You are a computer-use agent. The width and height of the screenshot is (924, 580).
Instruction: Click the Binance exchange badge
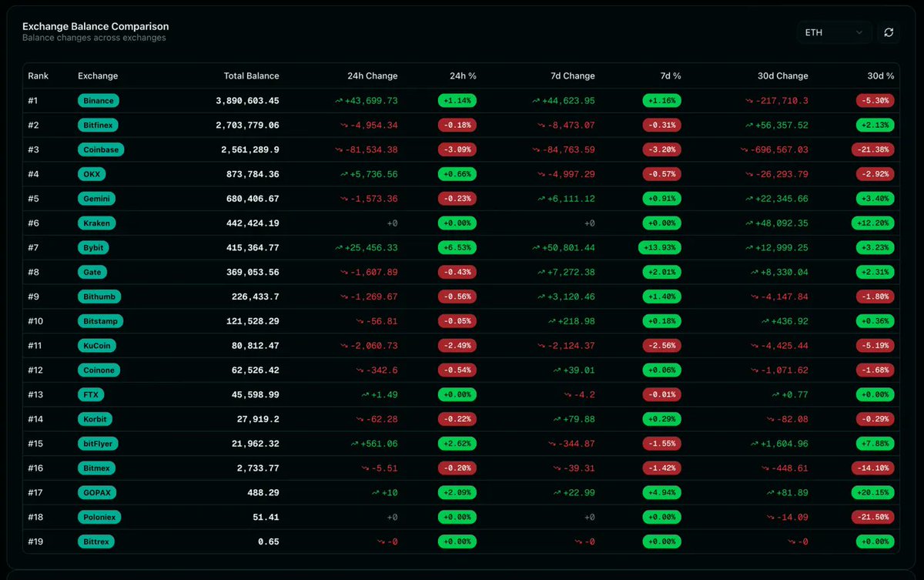point(99,100)
